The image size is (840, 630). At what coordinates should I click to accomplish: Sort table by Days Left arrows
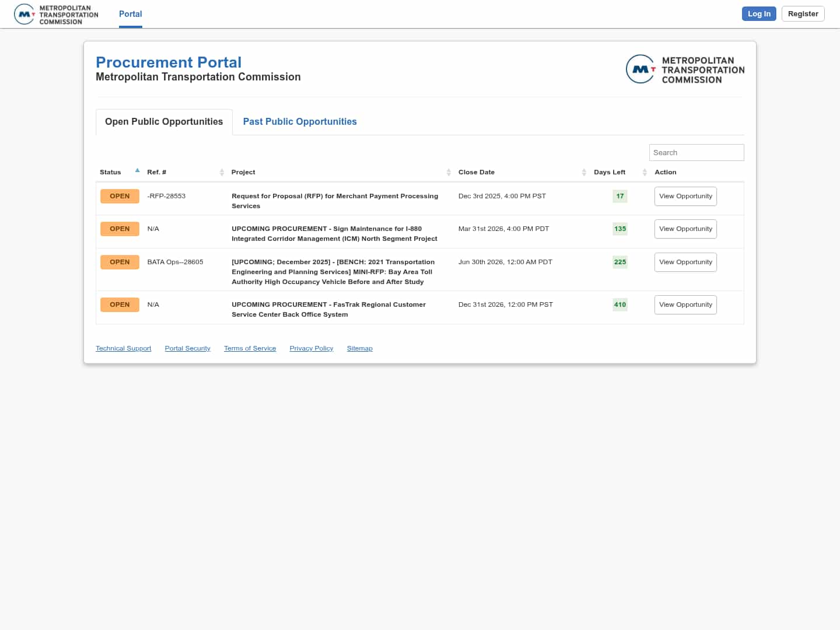pyautogui.click(x=644, y=172)
